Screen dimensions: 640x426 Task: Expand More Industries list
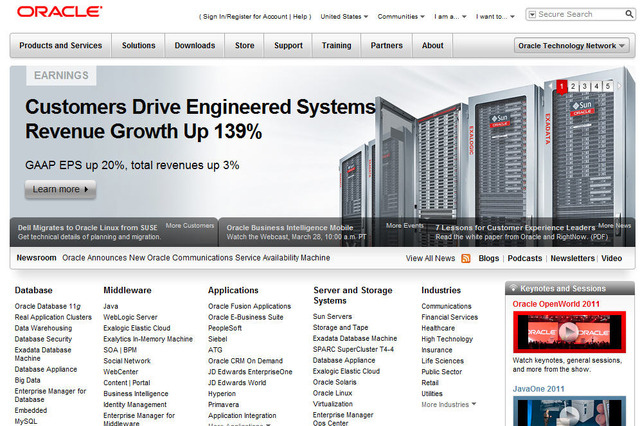(449, 404)
